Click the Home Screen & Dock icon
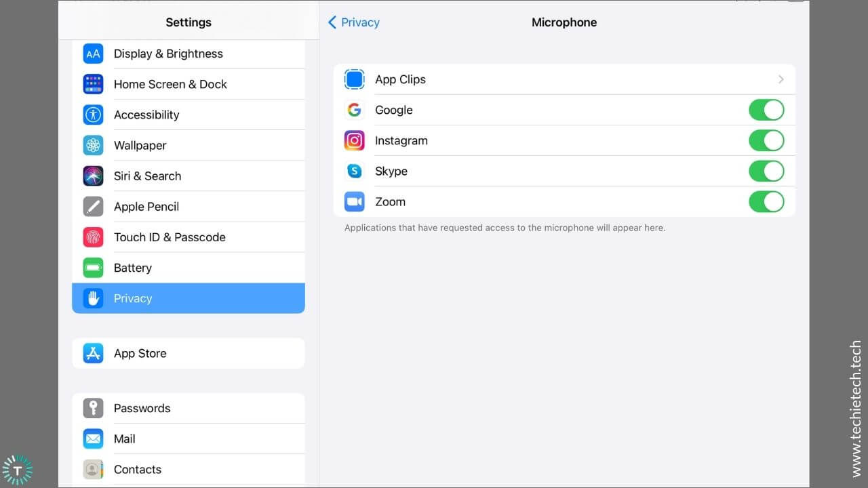 93,84
